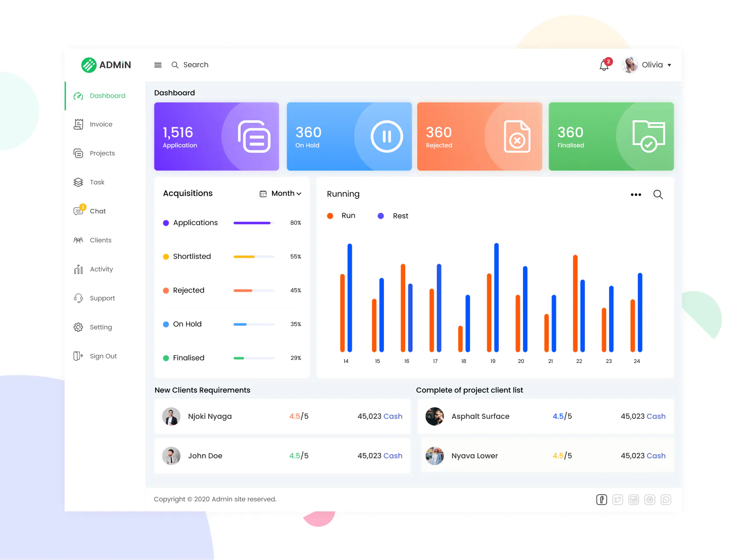Click into the Search field
This screenshot has width=747, height=560.
pos(196,65)
